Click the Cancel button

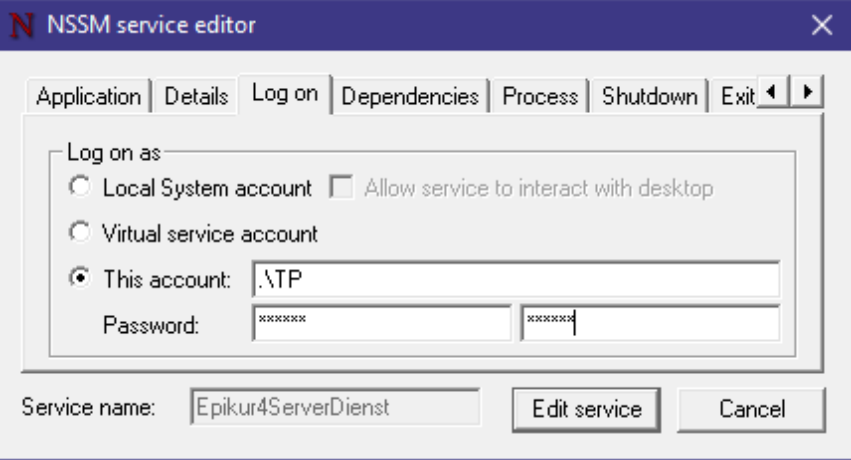752,410
